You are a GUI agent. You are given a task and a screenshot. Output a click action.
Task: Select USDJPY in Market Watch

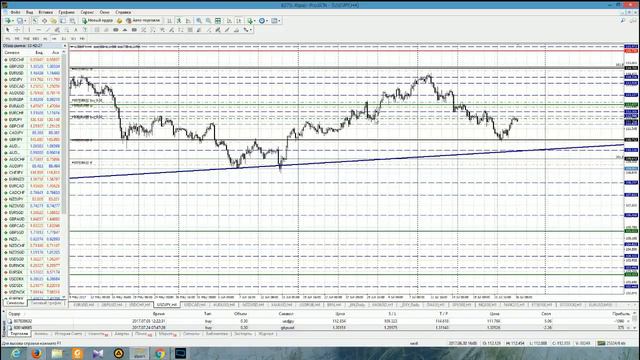[x=34, y=80]
